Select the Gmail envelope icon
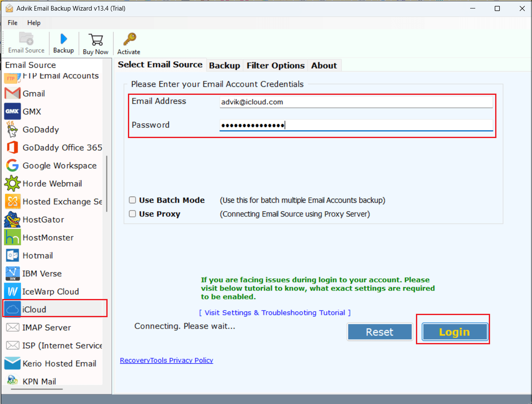 tap(12, 94)
